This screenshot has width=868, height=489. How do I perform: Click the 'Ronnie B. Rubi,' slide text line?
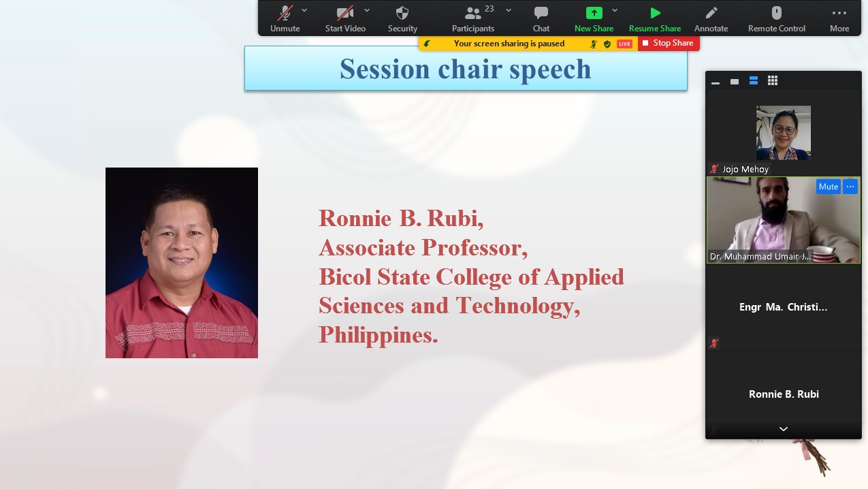click(402, 218)
